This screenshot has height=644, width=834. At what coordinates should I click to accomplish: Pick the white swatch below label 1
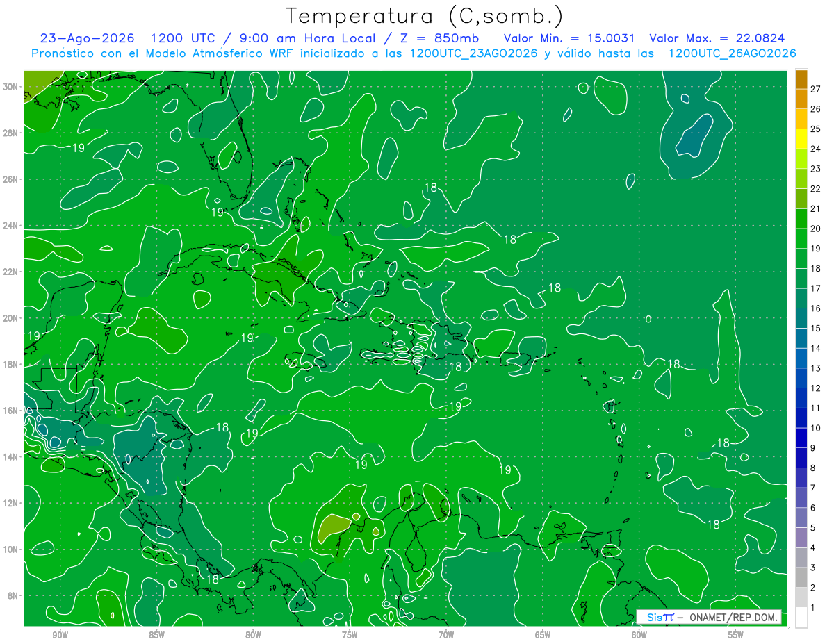pos(801,618)
